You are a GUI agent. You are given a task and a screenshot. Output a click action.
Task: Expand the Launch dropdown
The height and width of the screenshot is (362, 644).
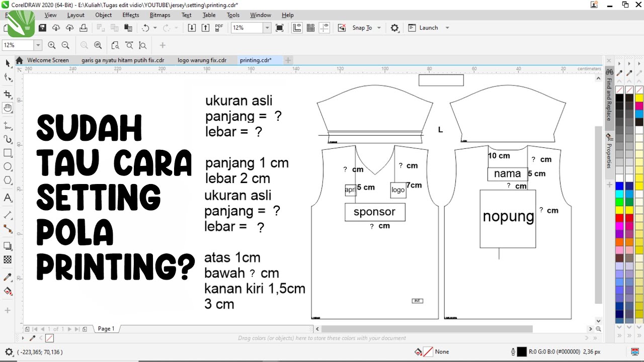(x=447, y=28)
